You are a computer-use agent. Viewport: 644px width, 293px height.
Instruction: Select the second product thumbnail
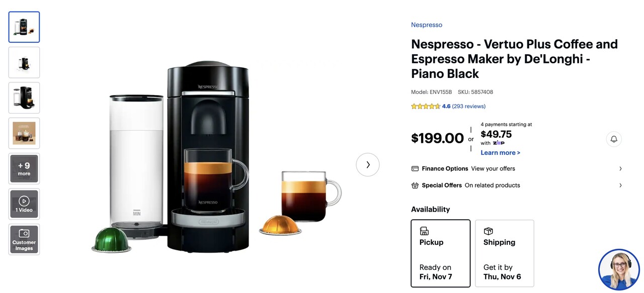[x=24, y=62]
